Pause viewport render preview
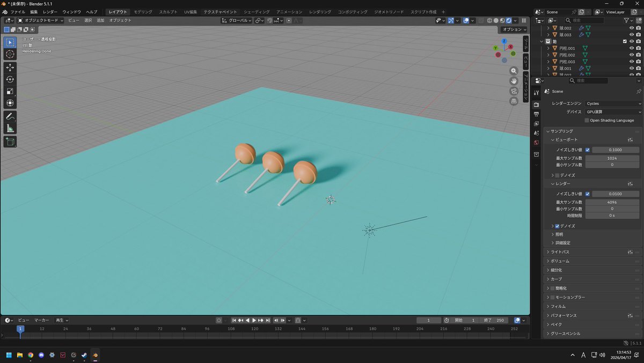Viewport: 644px width, 363px height. 524,20
